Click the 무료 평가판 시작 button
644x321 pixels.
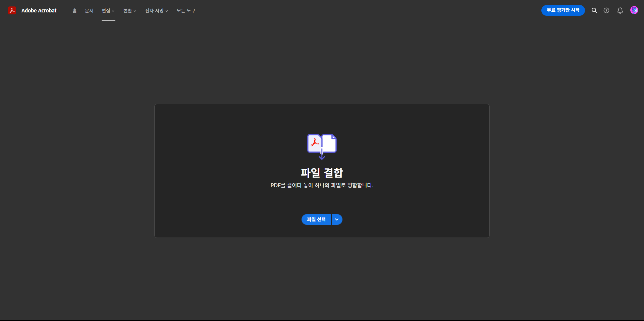[x=563, y=10]
